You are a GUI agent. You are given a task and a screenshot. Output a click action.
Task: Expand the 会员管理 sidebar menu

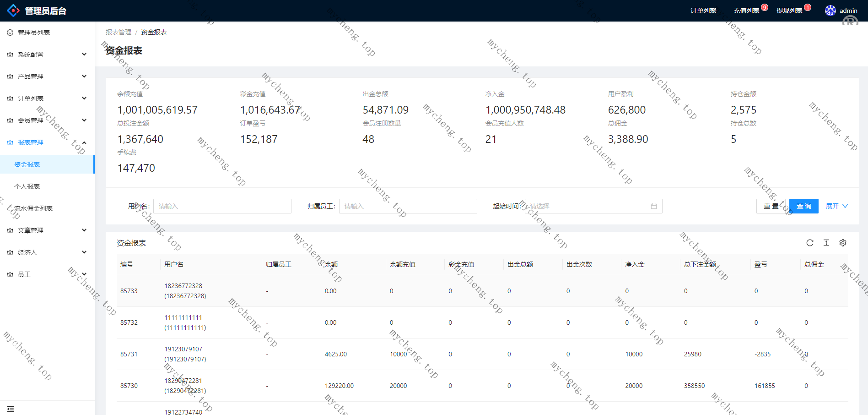click(x=47, y=120)
